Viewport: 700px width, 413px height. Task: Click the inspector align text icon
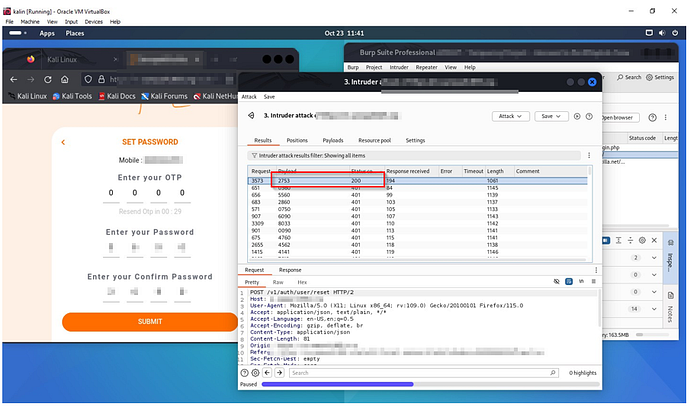point(618,240)
